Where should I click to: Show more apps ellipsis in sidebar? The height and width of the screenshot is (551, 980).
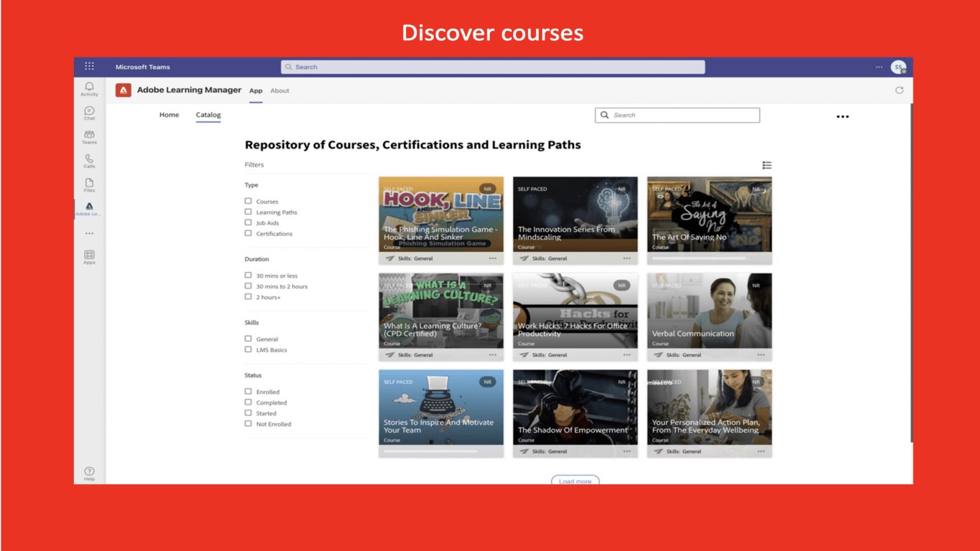[89, 233]
